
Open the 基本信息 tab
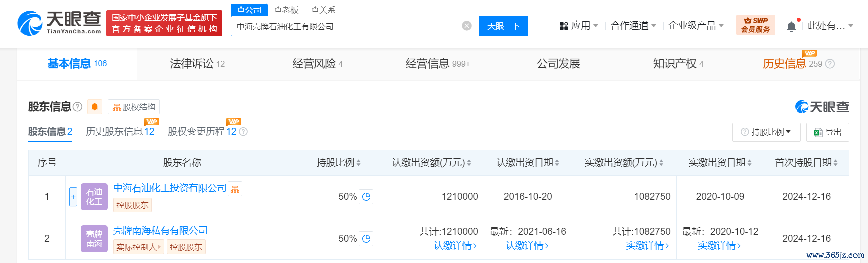point(77,64)
